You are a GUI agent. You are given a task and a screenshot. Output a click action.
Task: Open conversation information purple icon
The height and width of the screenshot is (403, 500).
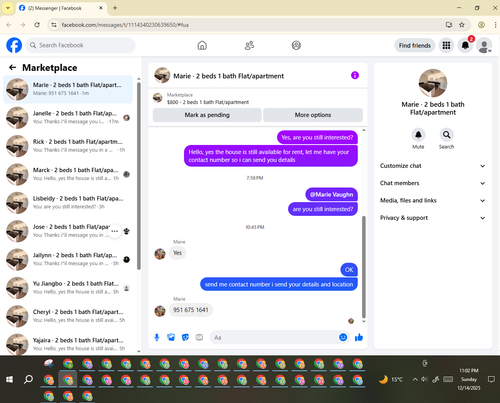(x=355, y=75)
